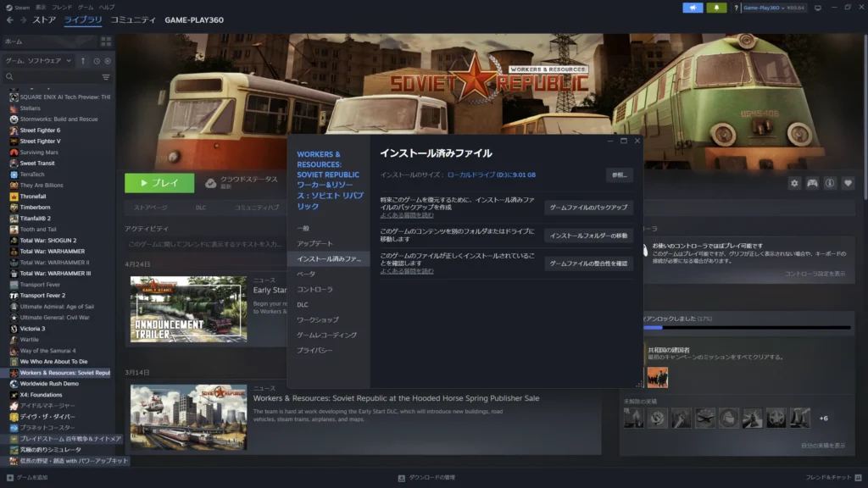Open the question mark help icon
Screen dimensions: 868x488
736,8
